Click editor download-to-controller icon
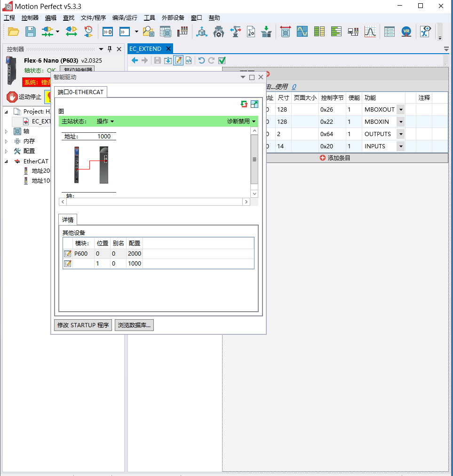 [167, 60]
